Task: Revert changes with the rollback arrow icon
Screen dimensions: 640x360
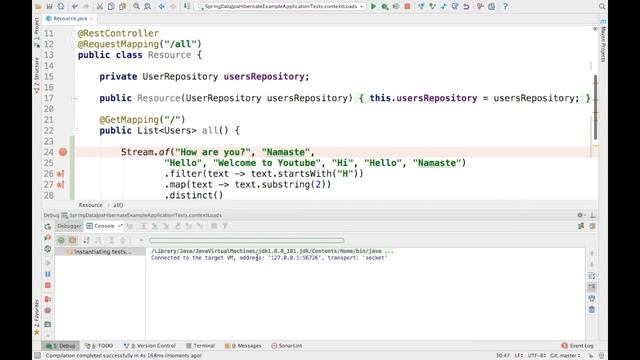Action: 466,6
